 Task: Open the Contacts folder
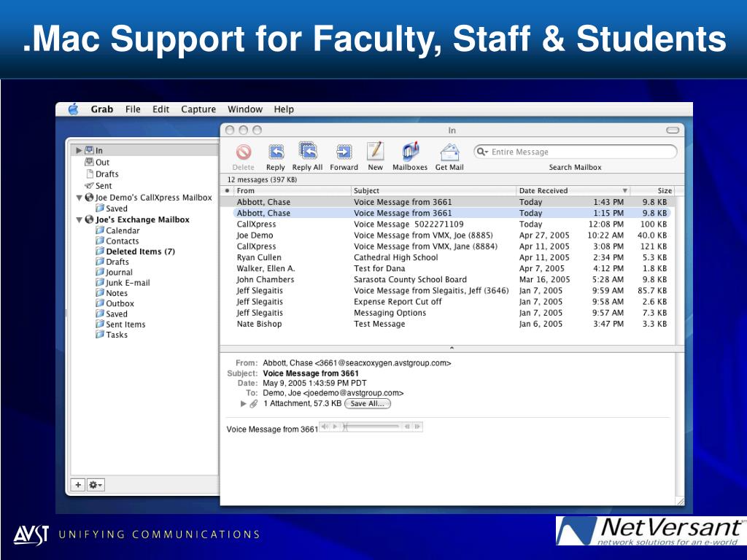pos(122,241)
